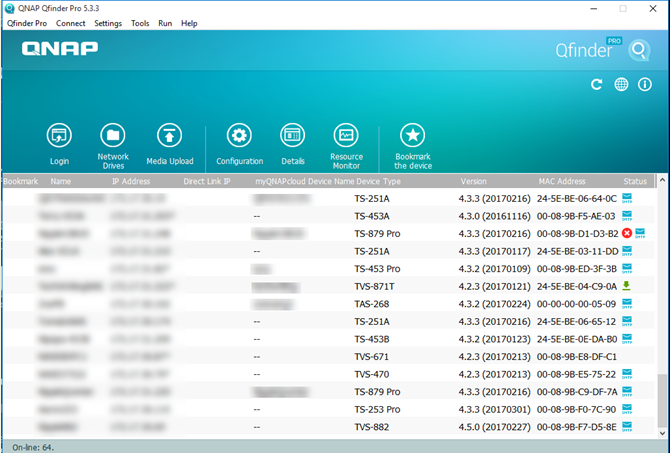This screenshot has width=670, height=454.
Task: Select the TS-453 Pro device cell
Action: (x=377, y=268)
